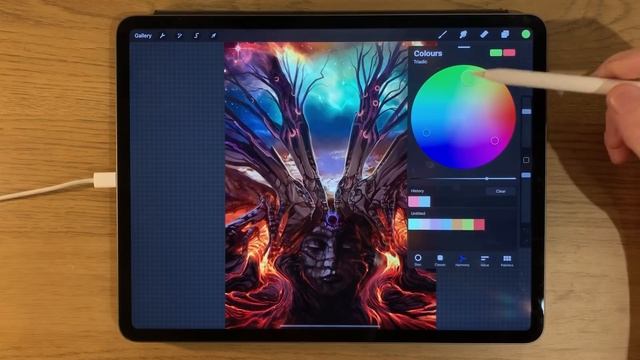640x360 pixels.
Task: Pick the pink History swatch
Action: [x=414, y=201]
